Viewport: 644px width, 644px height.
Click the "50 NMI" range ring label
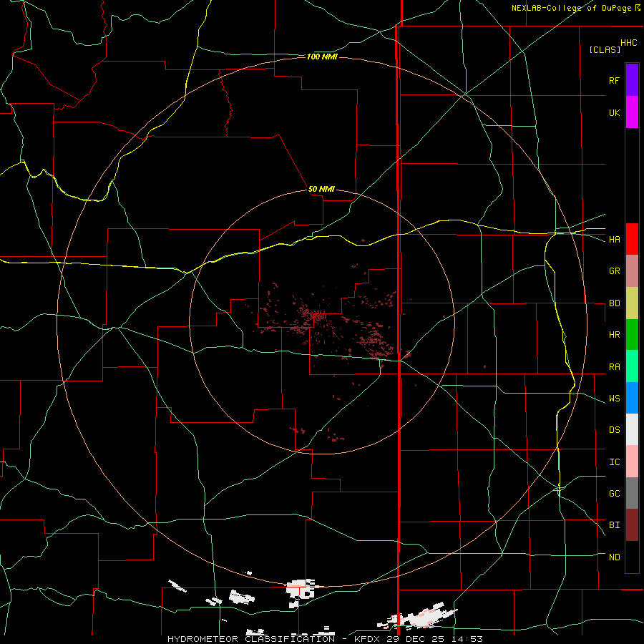321,189
